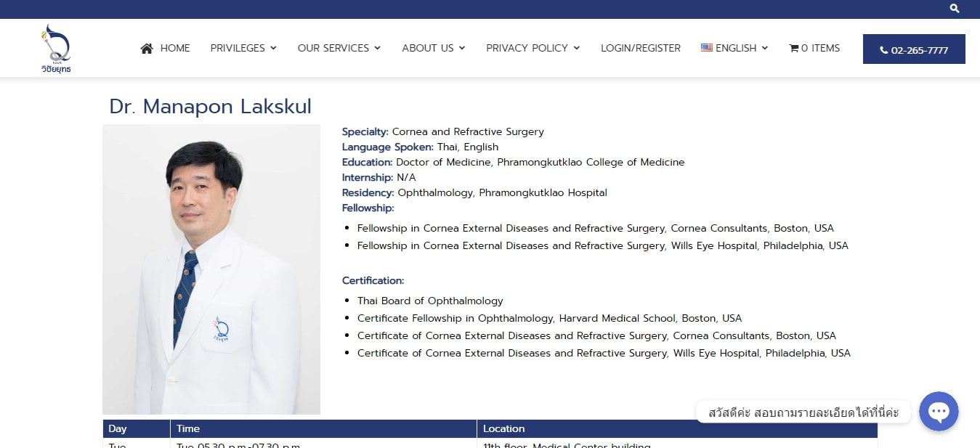The height and width of the screenshot is (448, 980).
Task: Go to the Login/Register page
Action: 640,48
